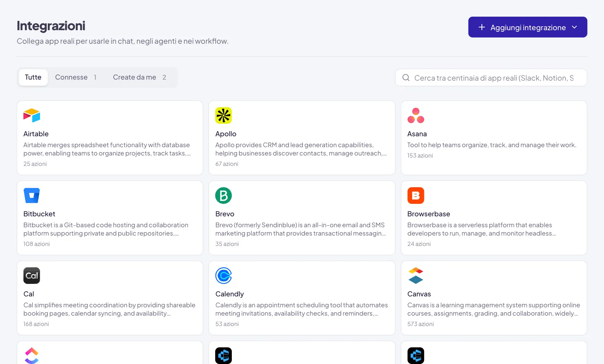Open the Canvas integration title

(x=419, y=294)
